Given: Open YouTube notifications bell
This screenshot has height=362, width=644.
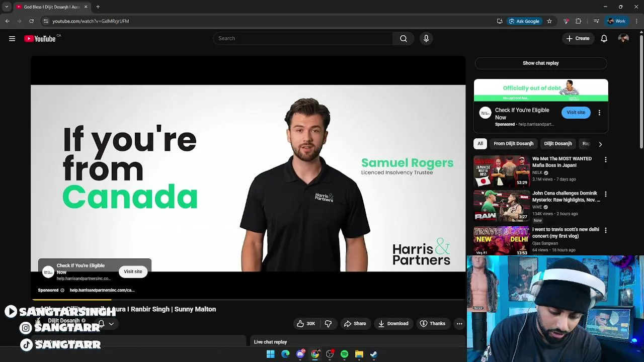Looking at the screenshot, I should pyautogui.click(x=604, y=38).
